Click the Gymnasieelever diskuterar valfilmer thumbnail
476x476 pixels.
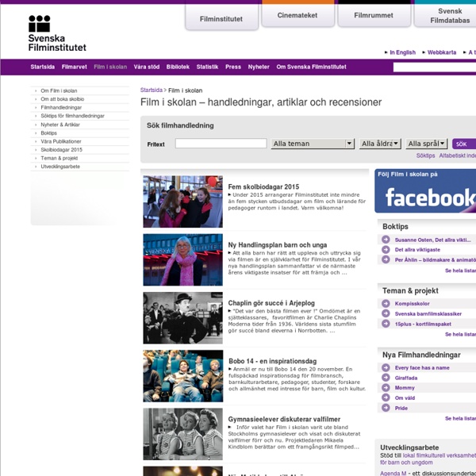182,434
